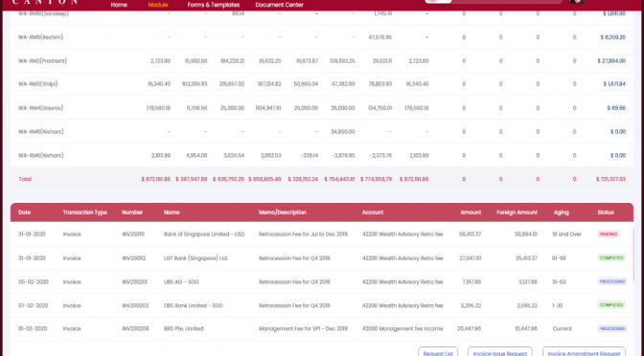Click the Transaction Type column header
Screen dimensions: 644x356
(84, 212)
